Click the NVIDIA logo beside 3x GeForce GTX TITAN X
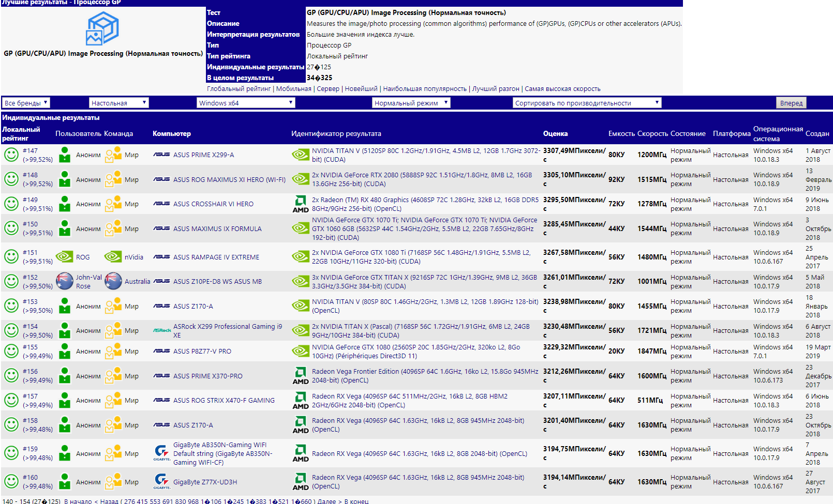This screenshot has width=833, height=504. tap(301, 281)
